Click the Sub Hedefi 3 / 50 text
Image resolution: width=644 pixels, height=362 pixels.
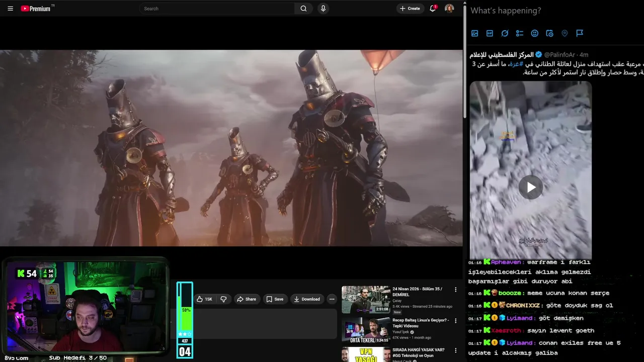coord(77,358)
